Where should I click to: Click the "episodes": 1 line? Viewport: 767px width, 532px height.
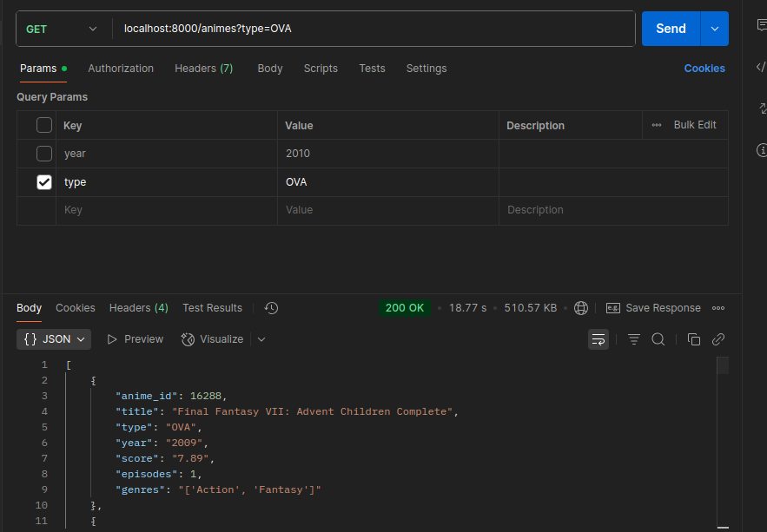pyautogui.click(x=158, y=475)
